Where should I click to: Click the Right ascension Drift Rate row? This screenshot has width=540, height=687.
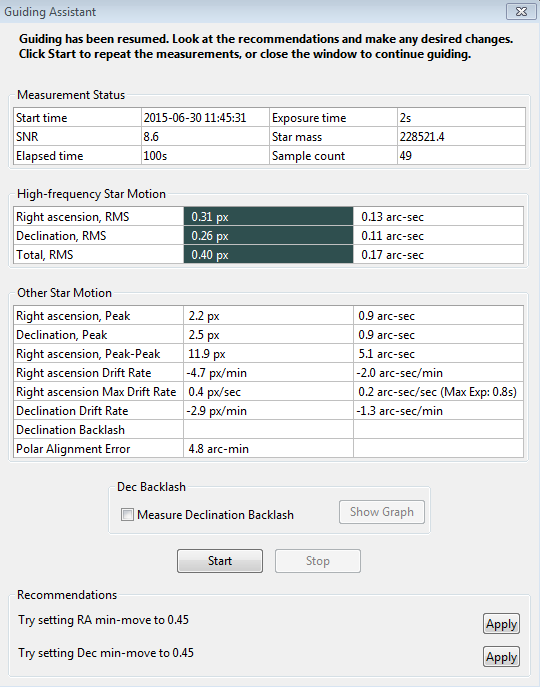click(268, 373)
